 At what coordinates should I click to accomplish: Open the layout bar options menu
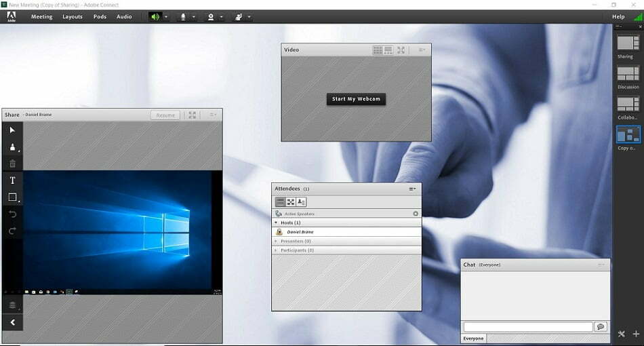618,26
